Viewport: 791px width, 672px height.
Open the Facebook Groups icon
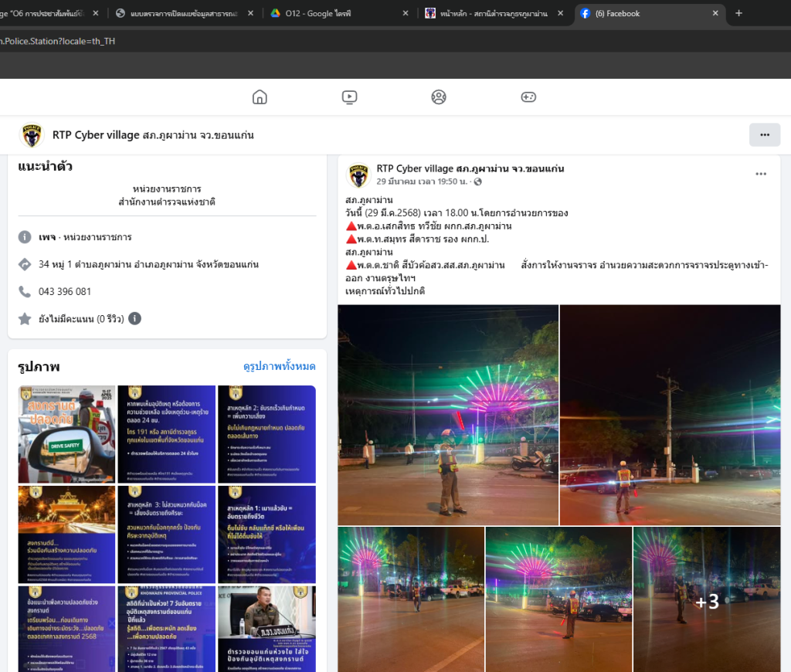439,97
